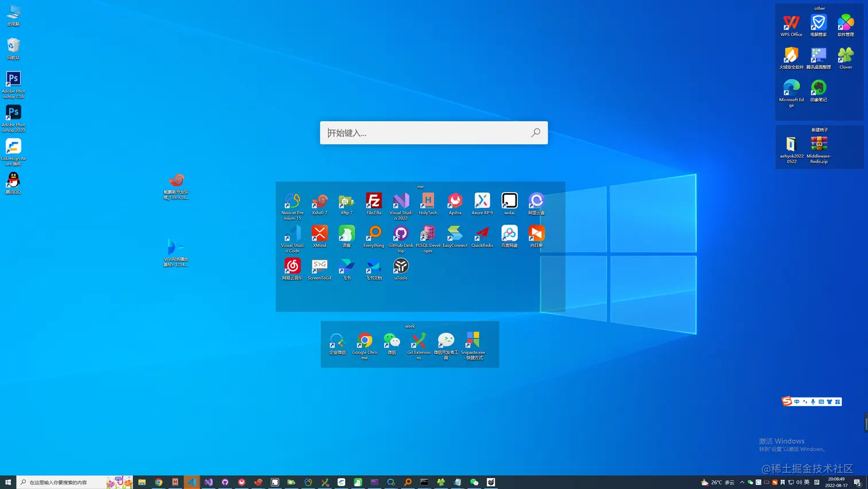Open Adobe Photoshop CS6 shortcut
Image resolution: width=868 pixels, height=489 pixels.
tap(13, 84)
